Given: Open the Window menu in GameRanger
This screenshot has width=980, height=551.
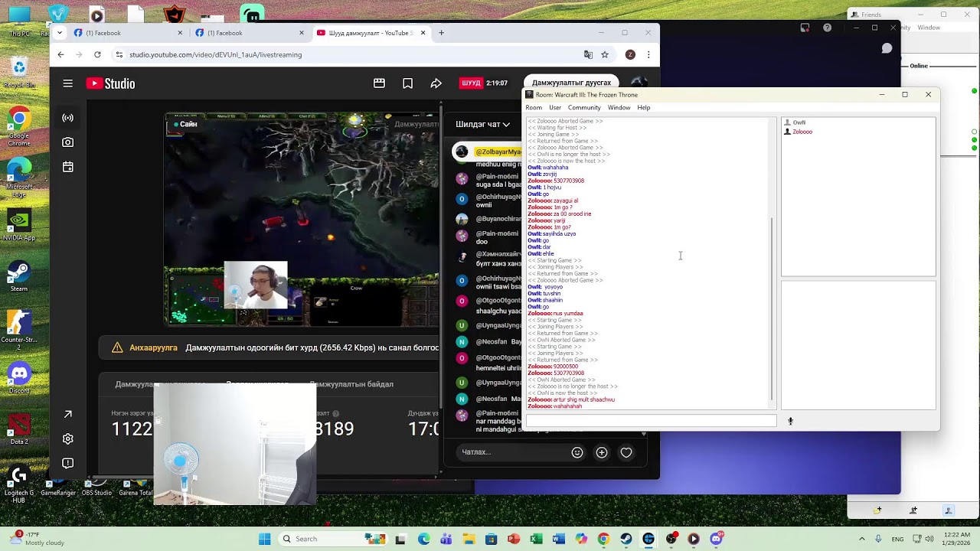Looking at the screenshot, I should [x=619, y=107].
